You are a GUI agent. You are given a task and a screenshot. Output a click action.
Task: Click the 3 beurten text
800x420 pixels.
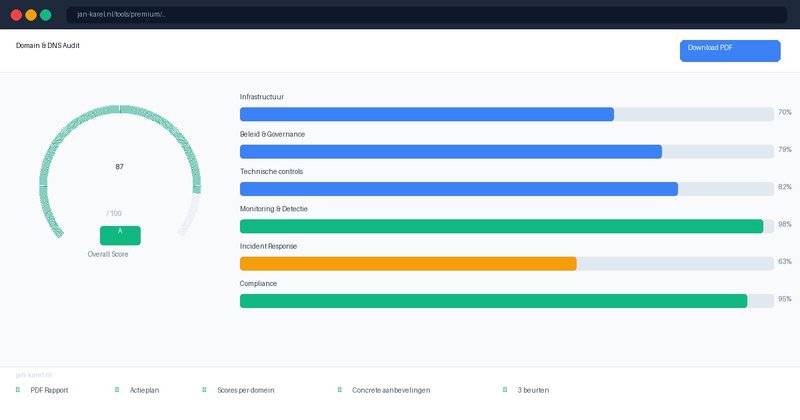533,390
